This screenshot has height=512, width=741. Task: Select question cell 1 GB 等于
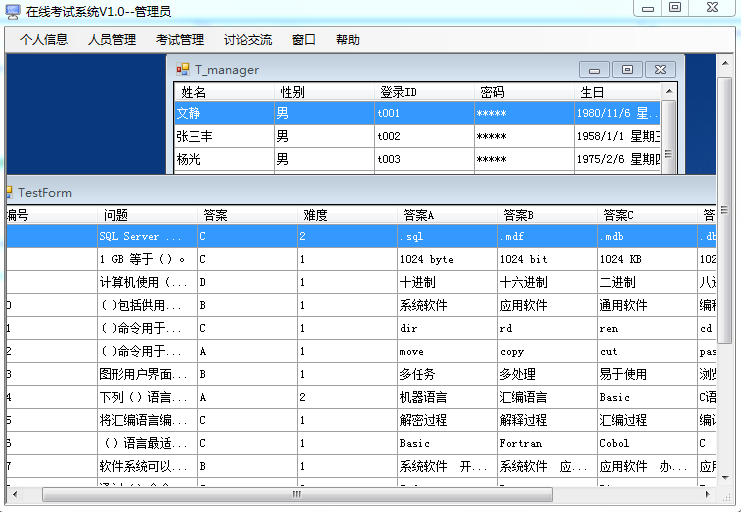pyautogui.click(x=147, y=259)
